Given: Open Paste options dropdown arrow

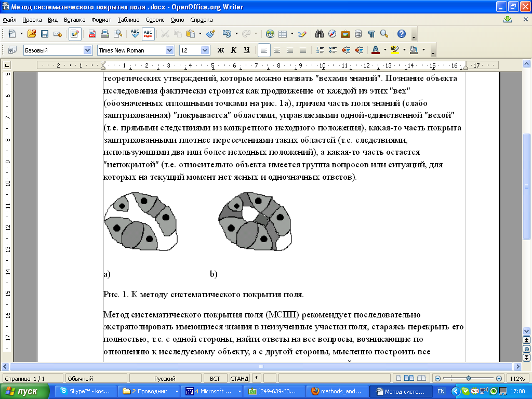Looking at the screenshot, I should pos(200,34).
